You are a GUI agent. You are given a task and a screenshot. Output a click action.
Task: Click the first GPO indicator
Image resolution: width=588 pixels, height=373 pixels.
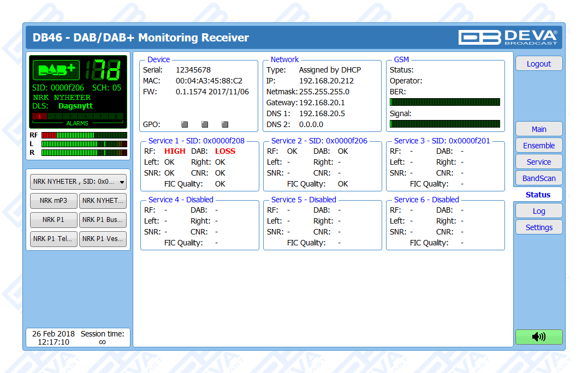click(x=184, y=124)
